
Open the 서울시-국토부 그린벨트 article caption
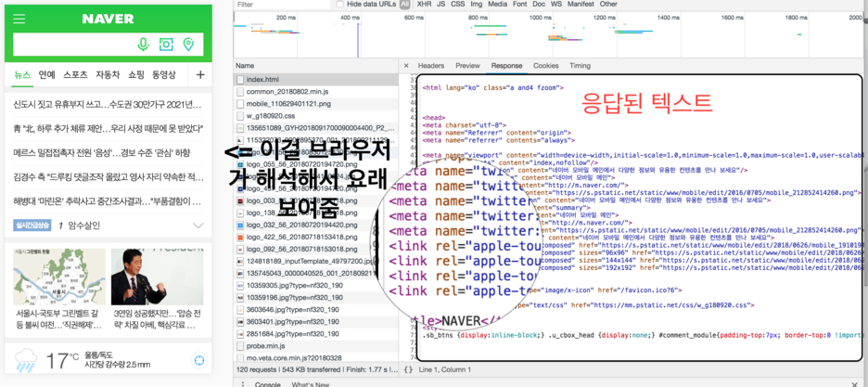[x=58, y=319]
